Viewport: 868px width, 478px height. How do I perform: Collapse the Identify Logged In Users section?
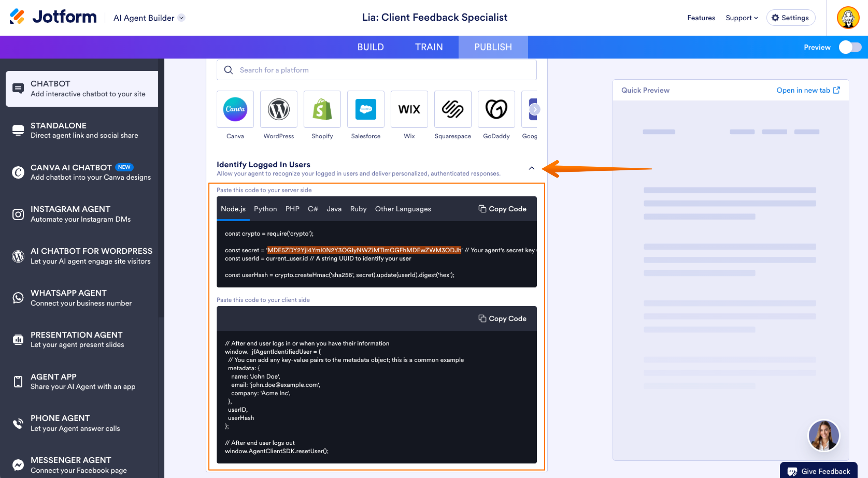531,168
